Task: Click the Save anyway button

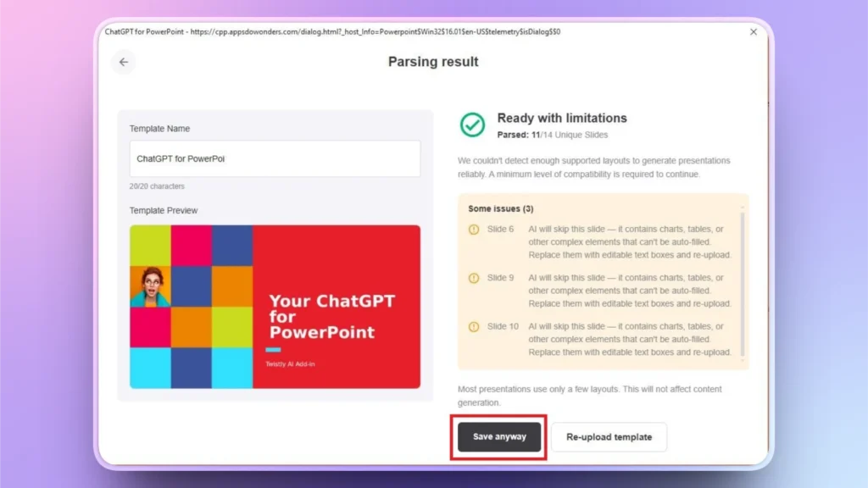Action: 498,437
